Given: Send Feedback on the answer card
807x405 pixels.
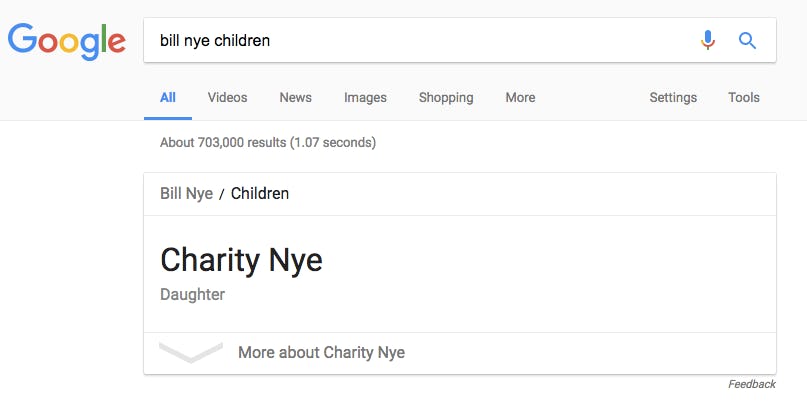Looking at the screenshot, I should [x=751, y=384].
